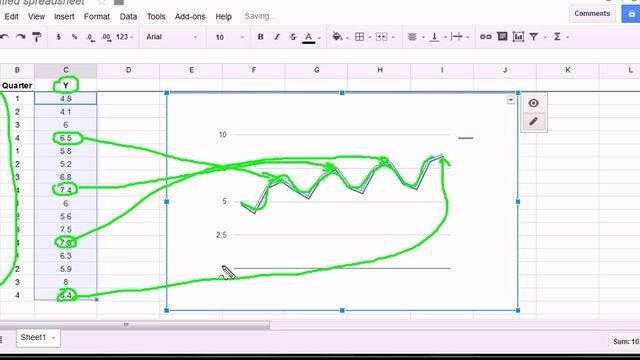Toggle strikethrough formatting
This screenshot has width=640, height=360.
293,37
